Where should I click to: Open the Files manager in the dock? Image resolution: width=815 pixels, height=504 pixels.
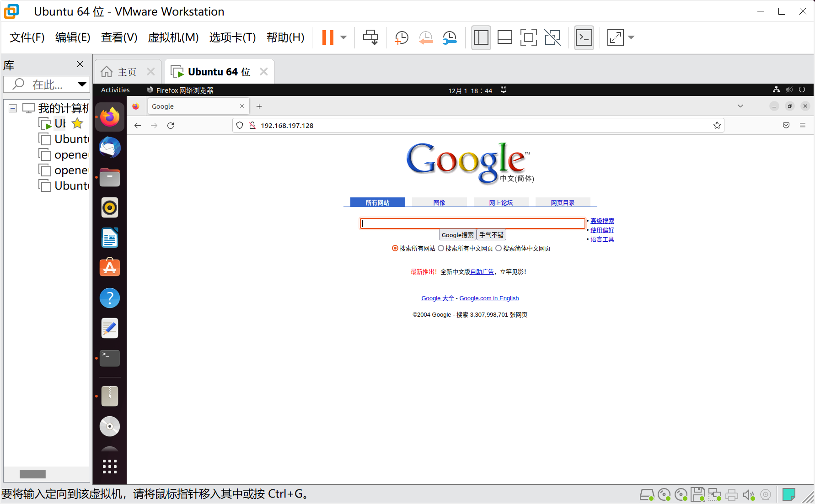[110, 177]
